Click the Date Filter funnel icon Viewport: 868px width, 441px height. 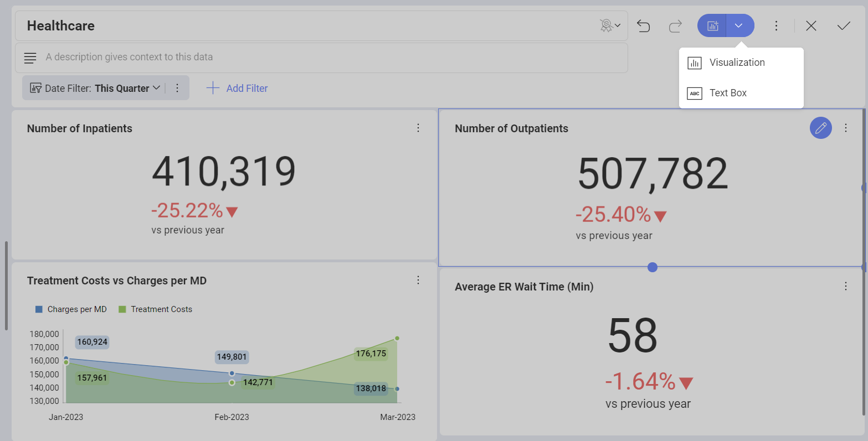tap(36, 88)
